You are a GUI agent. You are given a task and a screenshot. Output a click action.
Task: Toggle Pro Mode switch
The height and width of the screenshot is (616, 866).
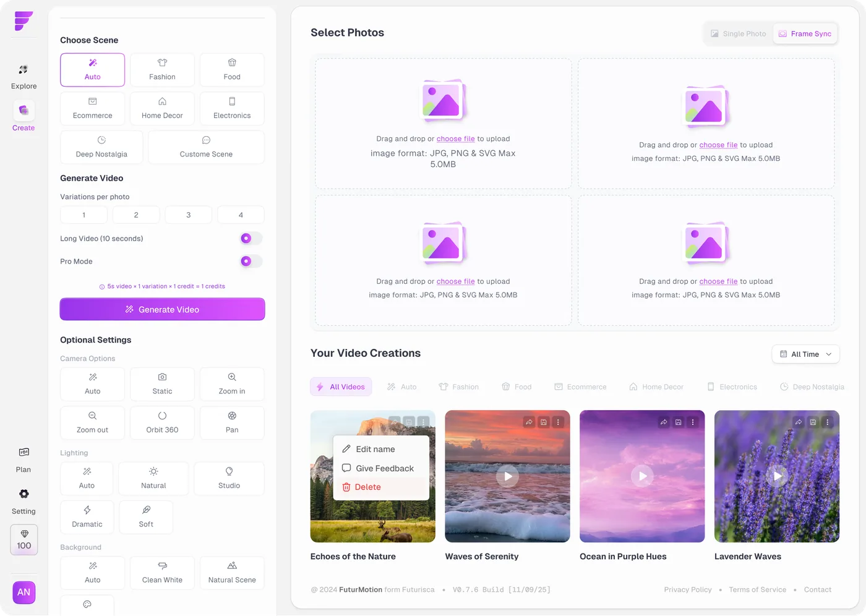(251, 261)
